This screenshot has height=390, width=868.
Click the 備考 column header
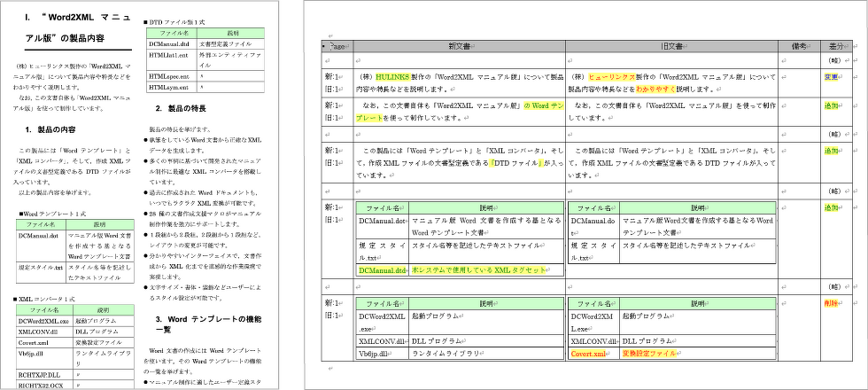(x=799, y=46)
